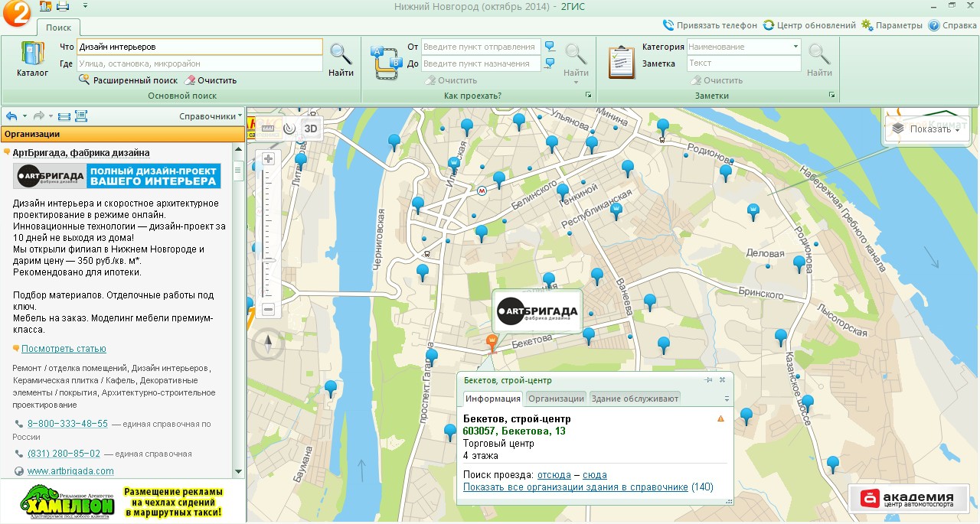Click the От departure input field

pyautogui.click(x=481, y=47)
